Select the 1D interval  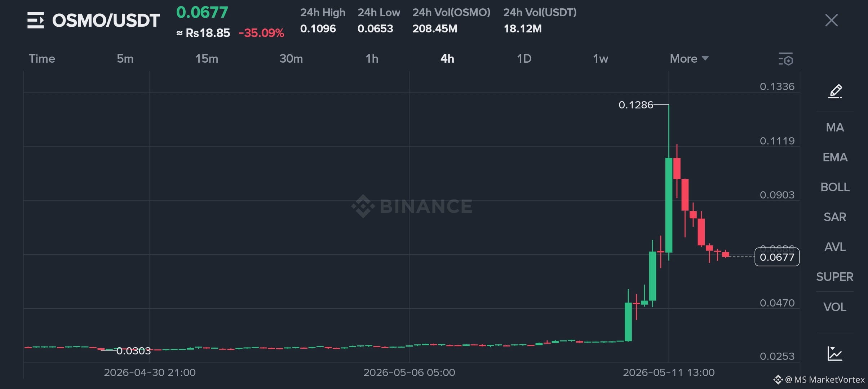[x=524, y=59]
